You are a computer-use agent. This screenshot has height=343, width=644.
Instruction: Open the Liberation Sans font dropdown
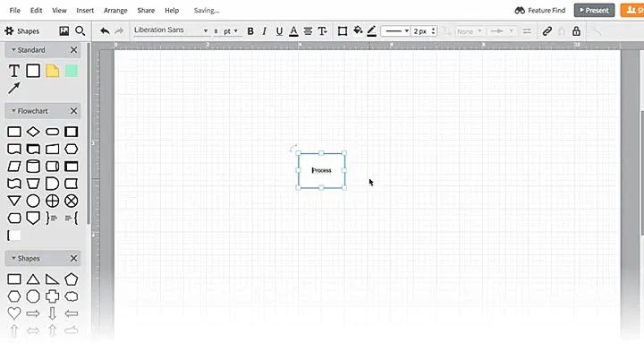(x=171, y=30)
